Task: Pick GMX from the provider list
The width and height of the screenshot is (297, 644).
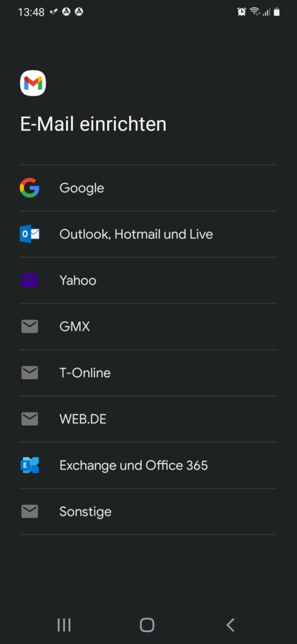Action: [x=148, y=326]
